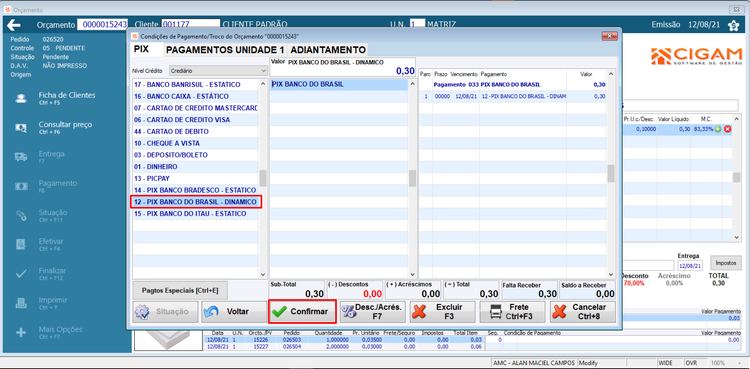
Task: Open the Nível Crédito Crediário dropdown
Action: coord(218,71)
